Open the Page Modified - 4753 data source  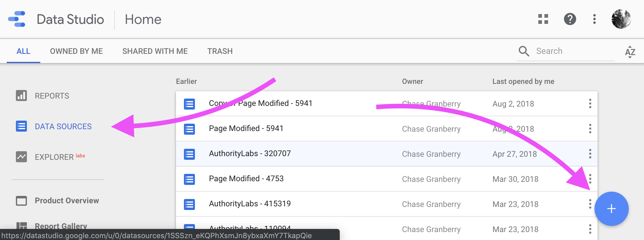point(246,179)
